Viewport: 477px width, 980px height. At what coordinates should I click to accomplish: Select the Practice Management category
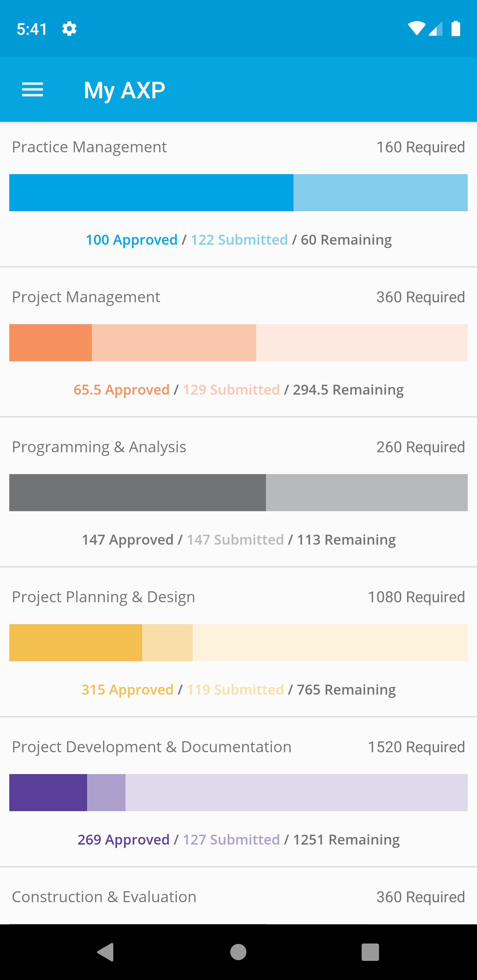click(x=238, y=194)
